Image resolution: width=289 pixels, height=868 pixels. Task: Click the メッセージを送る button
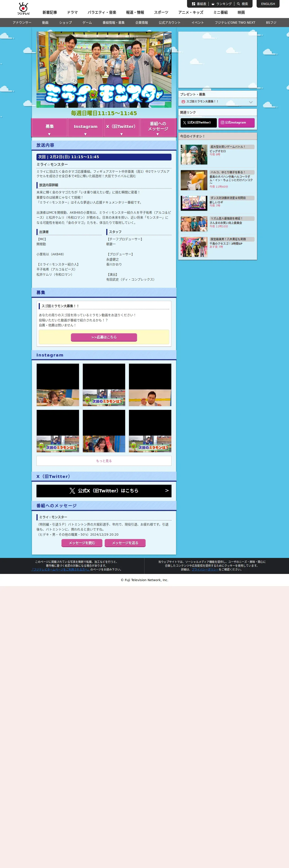(125, 543)
